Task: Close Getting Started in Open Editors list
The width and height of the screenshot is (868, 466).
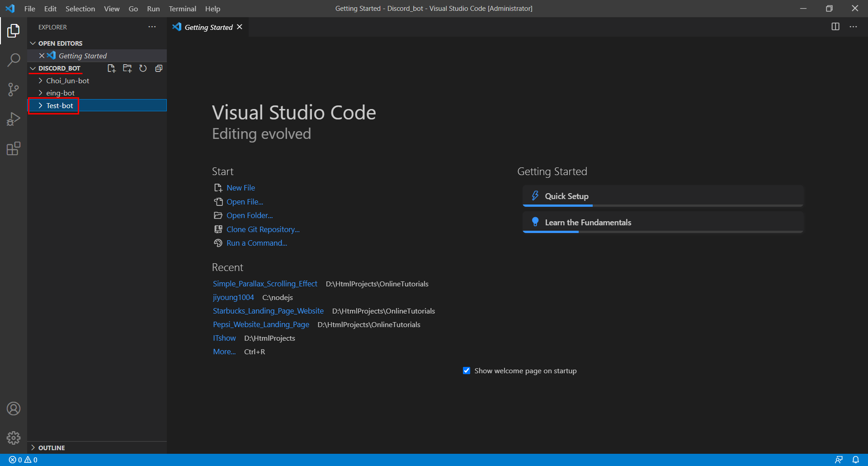Action: [42, 56]
